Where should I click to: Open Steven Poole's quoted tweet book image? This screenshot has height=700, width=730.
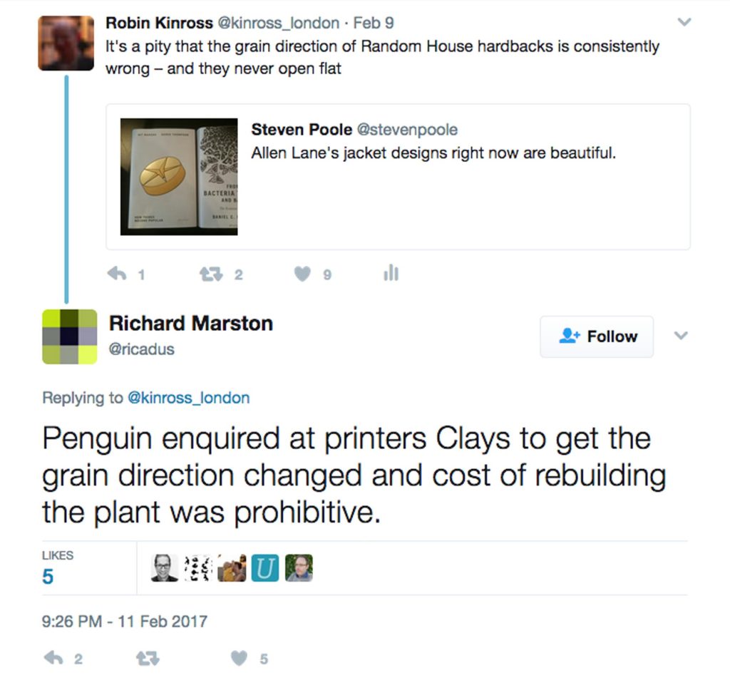[x=179, y=176]
